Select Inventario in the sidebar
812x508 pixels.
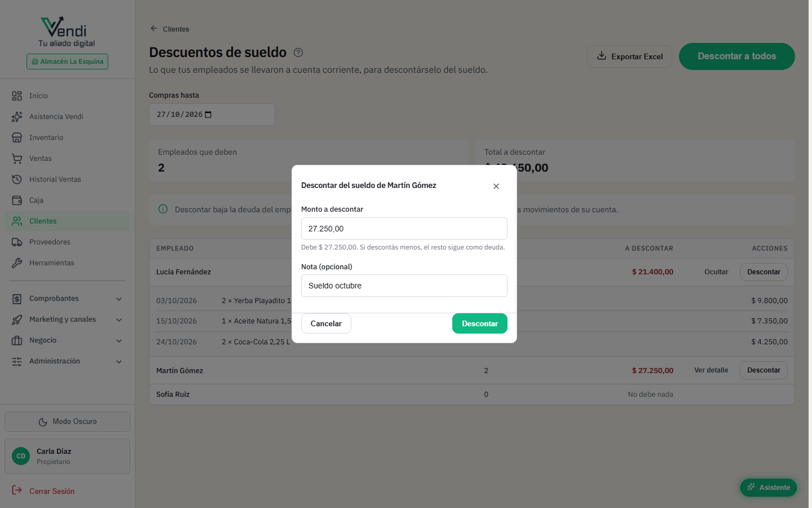tap(67, 138)
